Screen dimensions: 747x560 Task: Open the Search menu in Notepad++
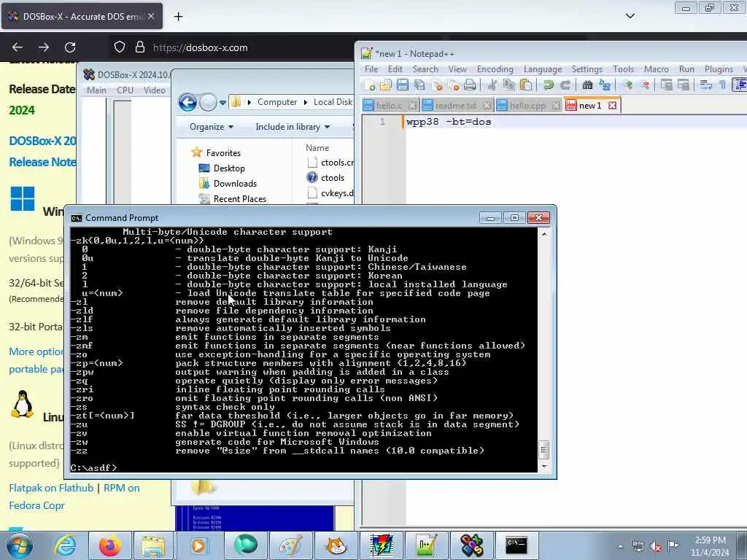425,69
